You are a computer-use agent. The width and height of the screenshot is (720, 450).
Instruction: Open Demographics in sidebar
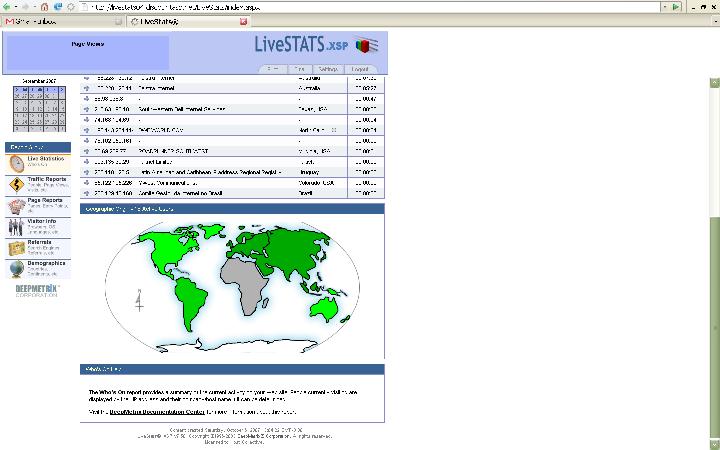pyautogui.click(x=38, y=269)
